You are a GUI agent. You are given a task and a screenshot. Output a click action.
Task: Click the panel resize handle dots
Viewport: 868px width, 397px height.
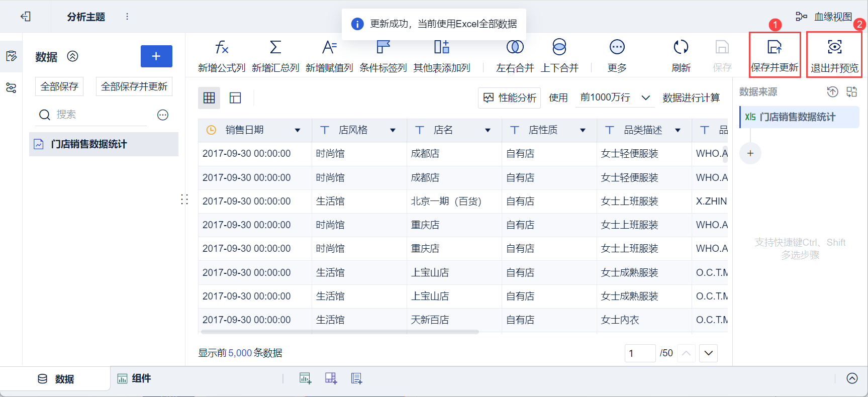pos(184,200)
